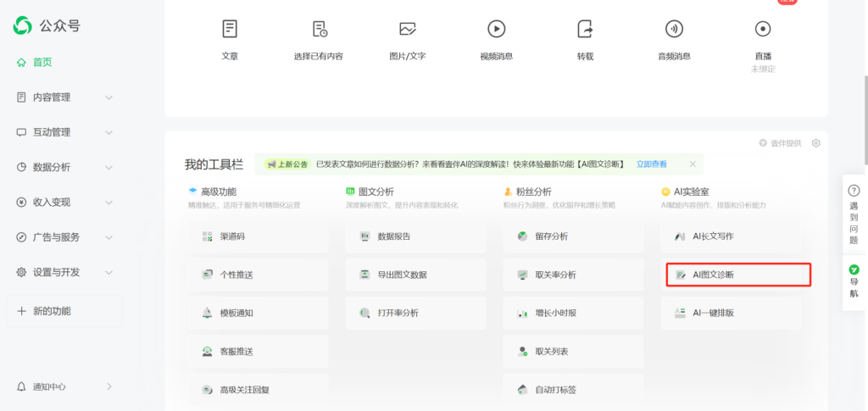868x411 pixels.
Task: Click the 图文分析 category heading
Action: click(x=376, y=192)
